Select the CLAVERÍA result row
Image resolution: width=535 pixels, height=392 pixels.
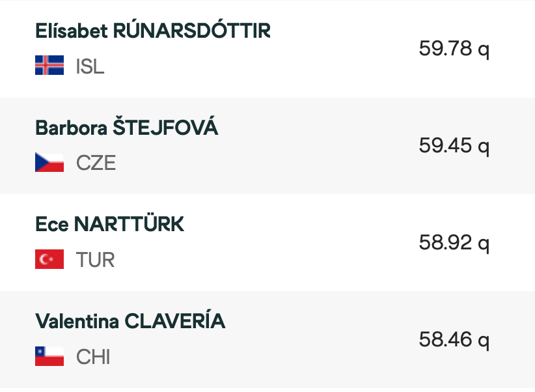tap(267, 340)
